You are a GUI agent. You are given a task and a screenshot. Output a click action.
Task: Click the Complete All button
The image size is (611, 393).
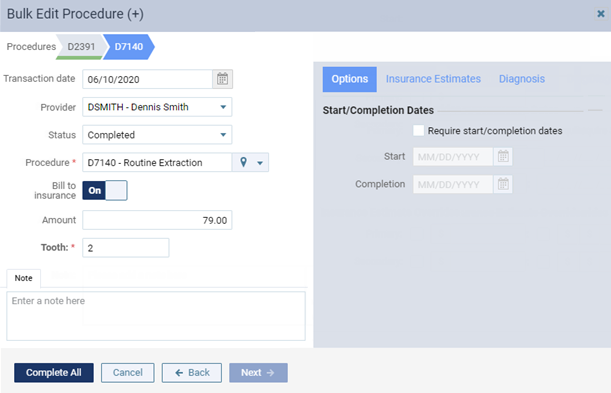54,373
